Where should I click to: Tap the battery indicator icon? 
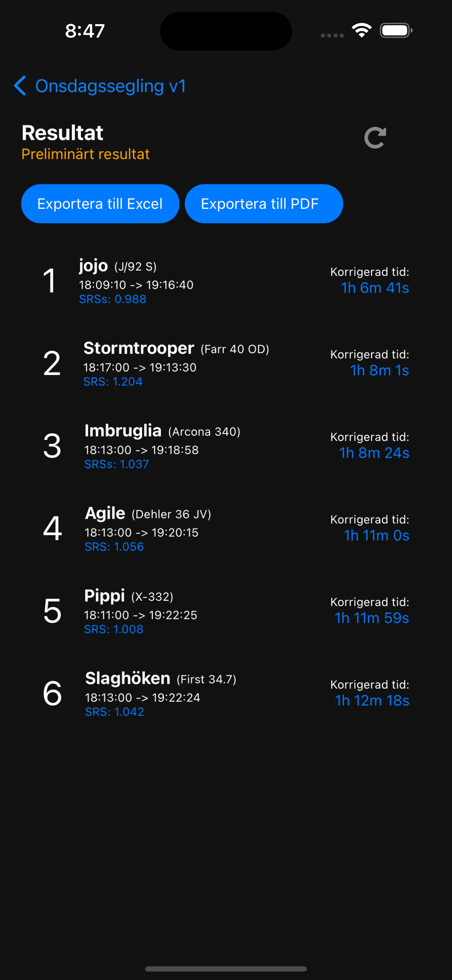pyautogui.click(x=396, y=30)
